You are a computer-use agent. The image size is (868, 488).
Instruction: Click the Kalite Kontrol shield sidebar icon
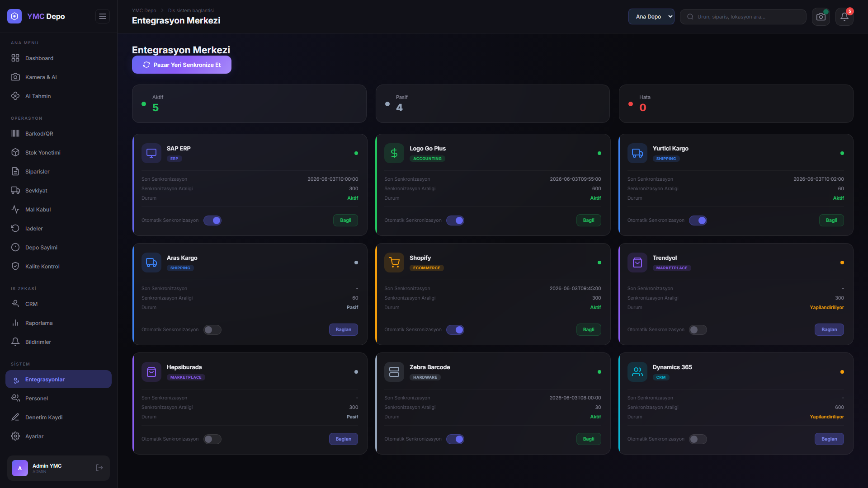(15, 266)
